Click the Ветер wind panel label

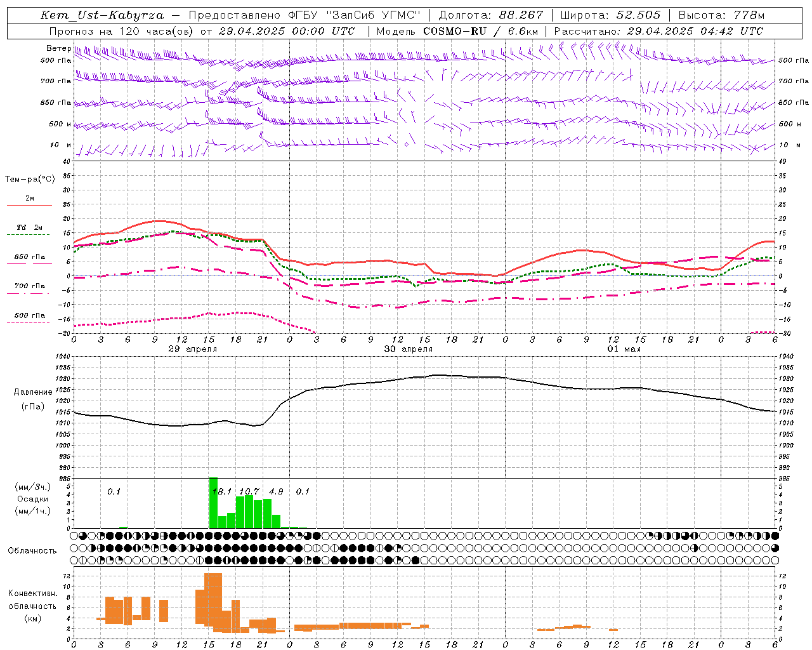tap(58, 48)
